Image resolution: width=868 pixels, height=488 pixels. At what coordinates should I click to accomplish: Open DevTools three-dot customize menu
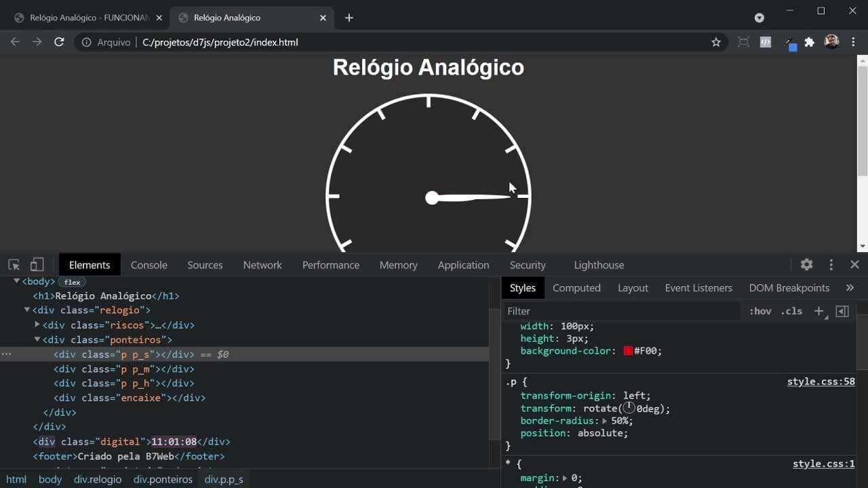point(831,265)
